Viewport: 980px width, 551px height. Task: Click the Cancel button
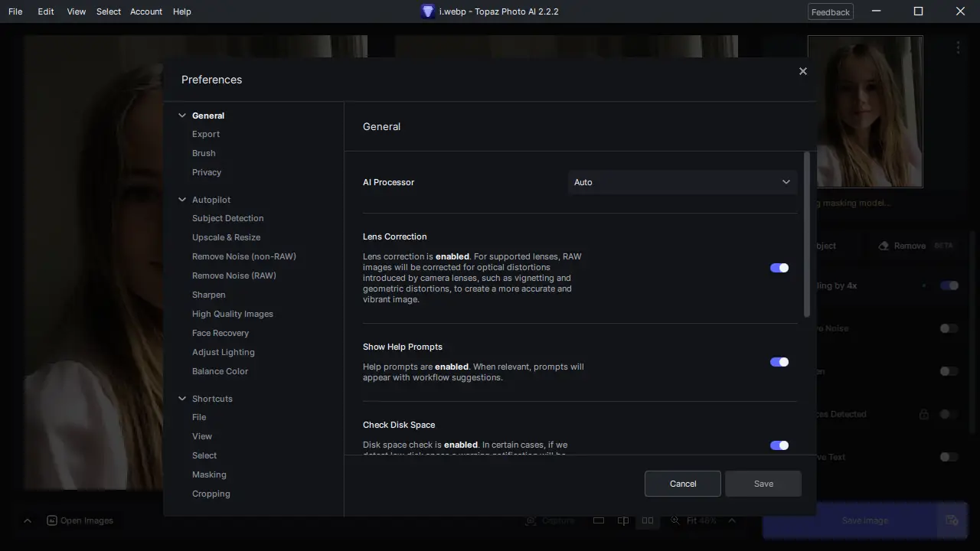pos(683,484)
